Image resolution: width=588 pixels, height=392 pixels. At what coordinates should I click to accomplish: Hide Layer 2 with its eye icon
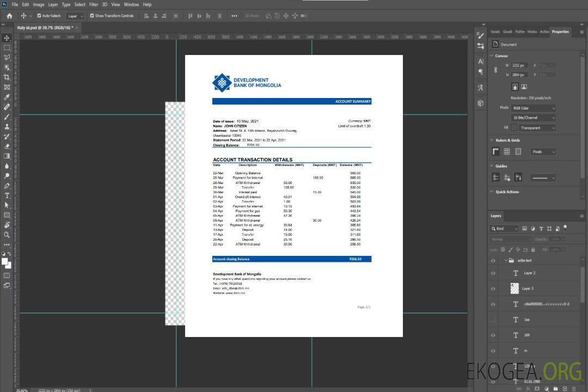coord(493,273)
